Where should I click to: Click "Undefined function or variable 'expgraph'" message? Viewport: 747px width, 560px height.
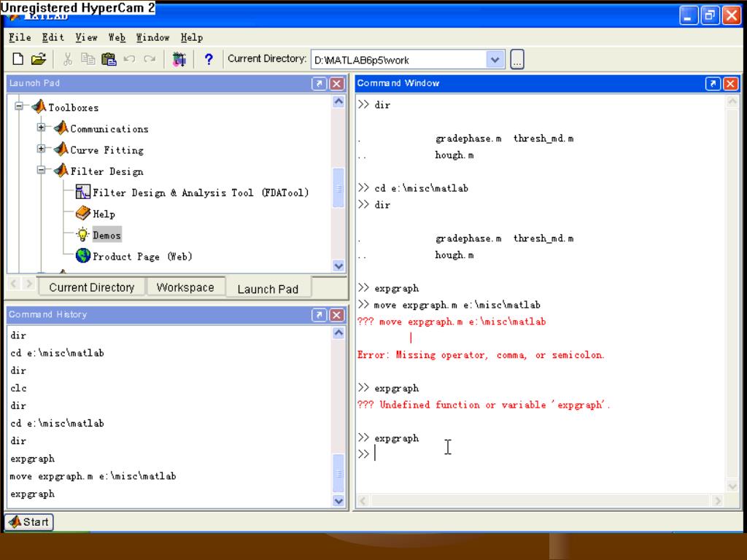click(484, 405)
